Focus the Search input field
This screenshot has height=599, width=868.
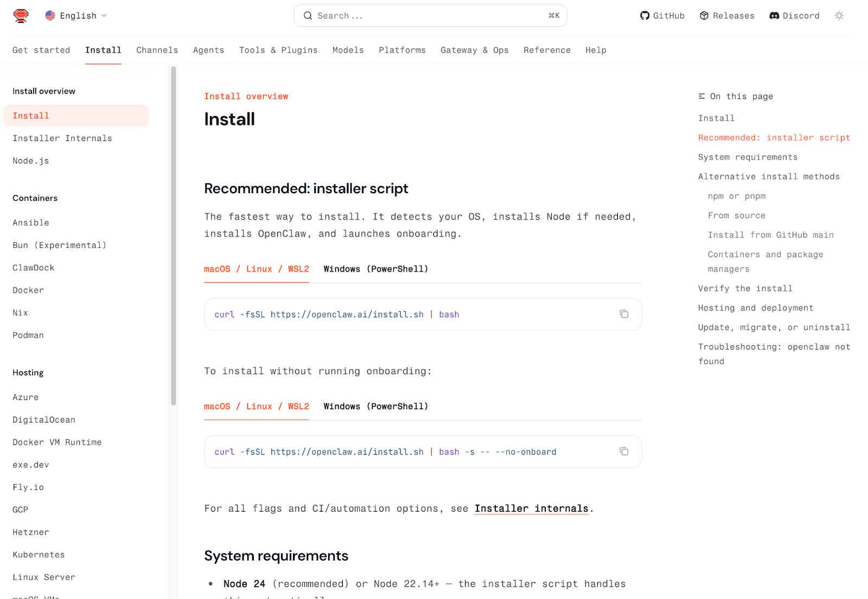429,16
